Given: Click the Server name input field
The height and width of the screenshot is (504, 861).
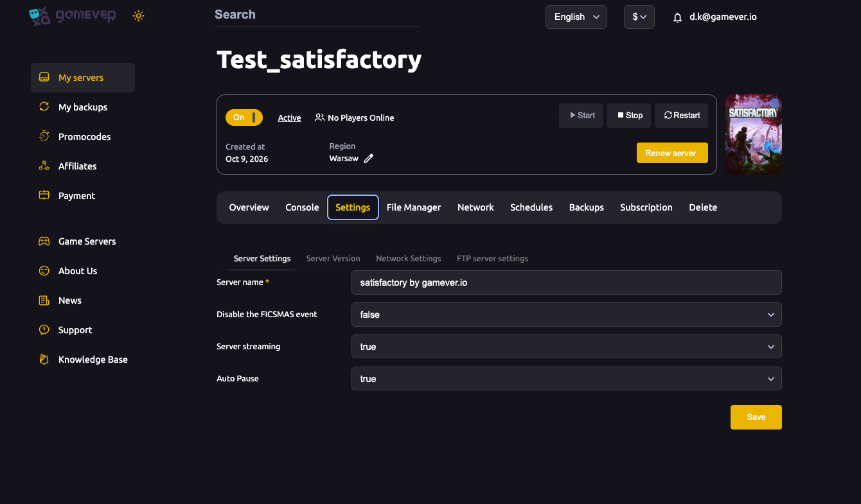Looking at the screenshot, I should tap(567, 282).
